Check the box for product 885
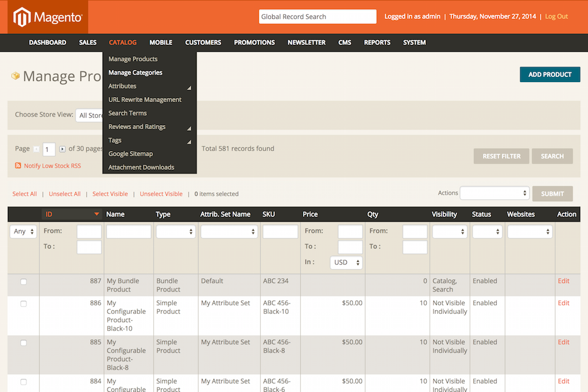 click(x=24, y=343)
